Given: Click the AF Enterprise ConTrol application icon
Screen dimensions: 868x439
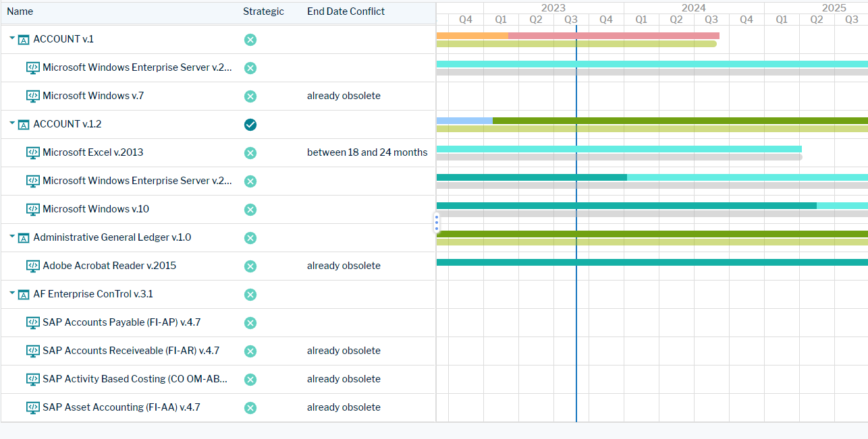Looking at the screenshot, I should click(x=24, y=295).
